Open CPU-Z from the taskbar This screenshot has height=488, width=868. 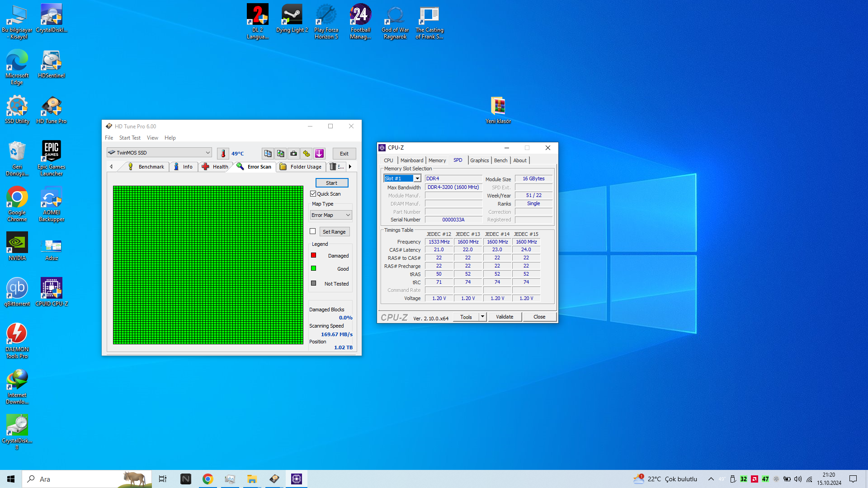297,479
